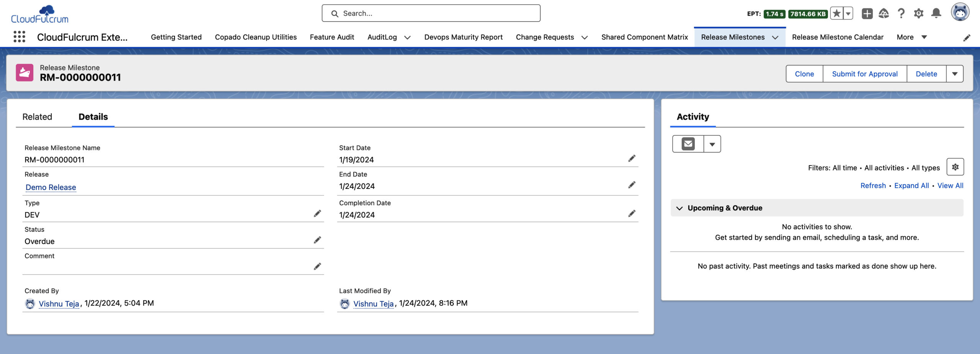This screenshot has height=354, width=980.
Task: Click into the global Search field
Action: 431,13
